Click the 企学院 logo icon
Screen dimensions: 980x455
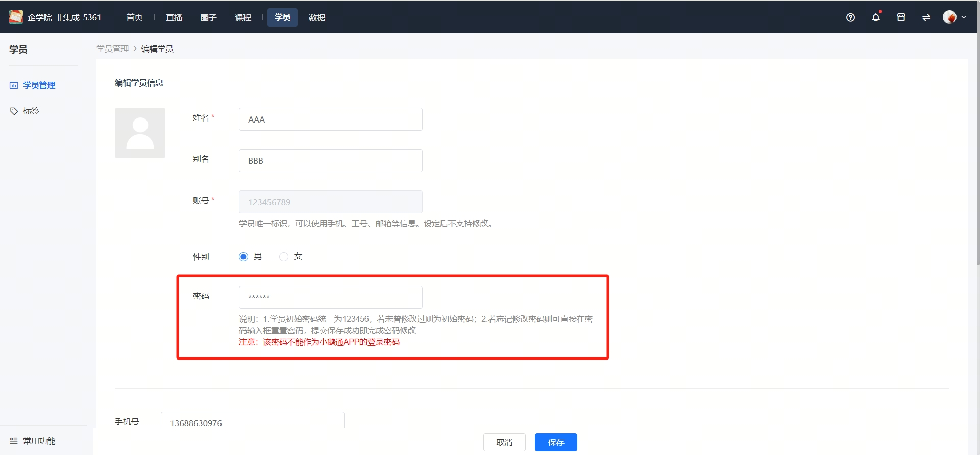pyautogui.click(x=16, y=17)
